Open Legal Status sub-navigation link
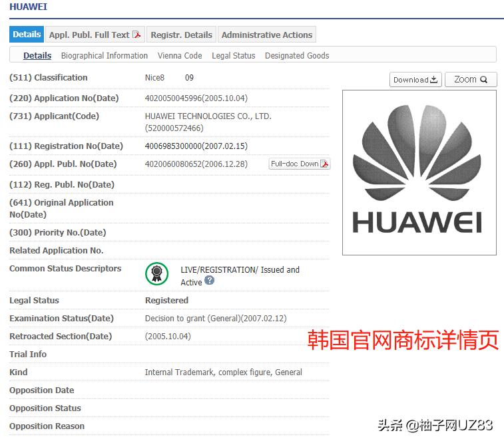The image size is (504, 443). (x=233, y=55)
